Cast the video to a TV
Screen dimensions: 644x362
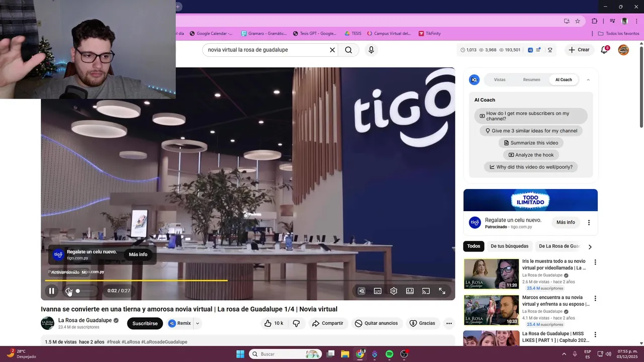point(426,291)
